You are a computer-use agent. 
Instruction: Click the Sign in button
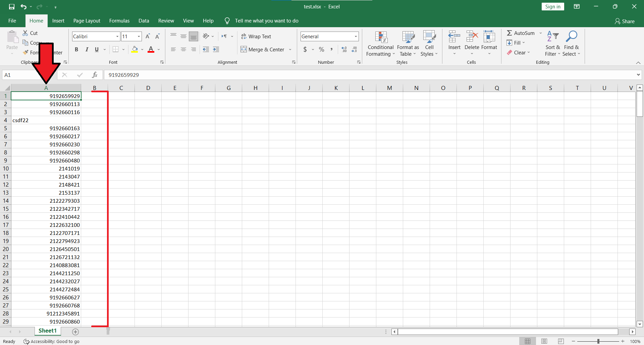552,7
